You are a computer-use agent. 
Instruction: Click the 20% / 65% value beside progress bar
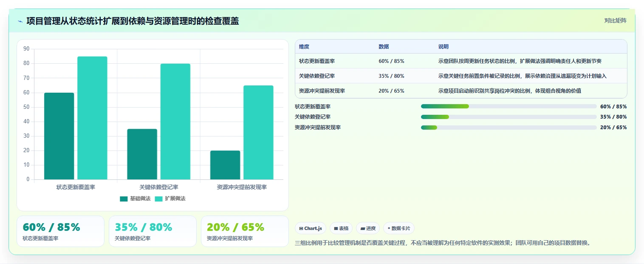[x=613, y=128]
